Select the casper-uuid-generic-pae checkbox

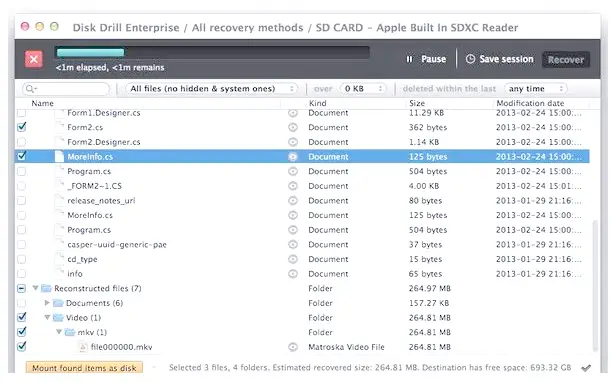pyautogui.click(x=22, y=244)
